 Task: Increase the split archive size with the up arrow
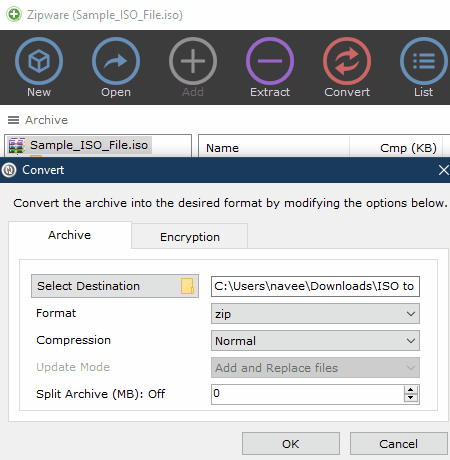pyautogui.click(x=411, y=390)
